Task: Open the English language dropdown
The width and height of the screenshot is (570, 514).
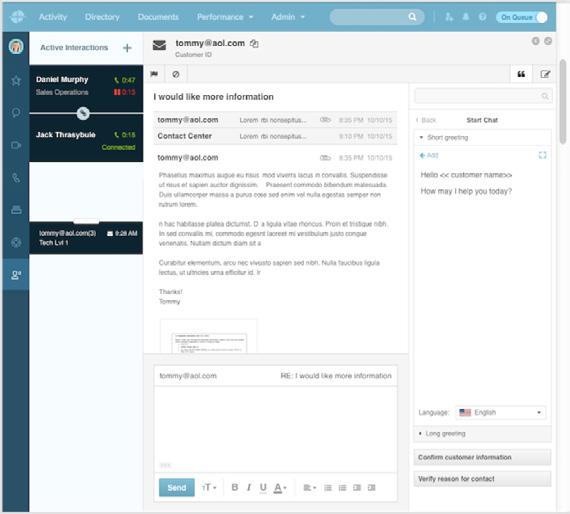Action: (x=501, y=412)
